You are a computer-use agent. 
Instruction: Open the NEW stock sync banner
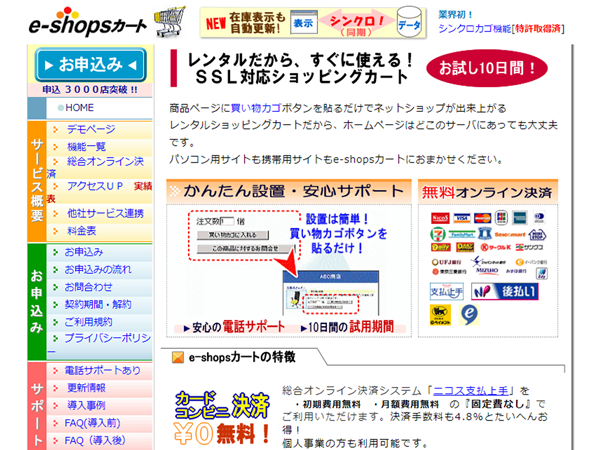[x=313, y=23]
